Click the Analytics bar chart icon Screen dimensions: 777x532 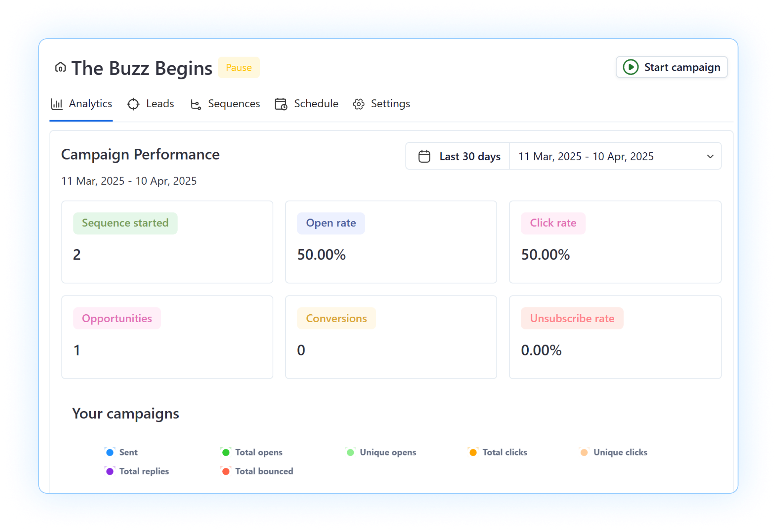click(57, 104)
